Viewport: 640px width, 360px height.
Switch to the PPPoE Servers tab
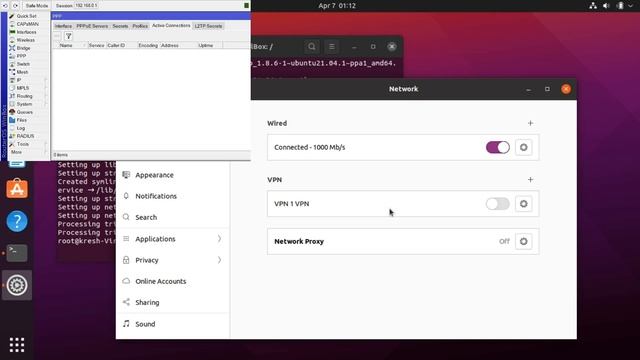(x=92, y=26)
